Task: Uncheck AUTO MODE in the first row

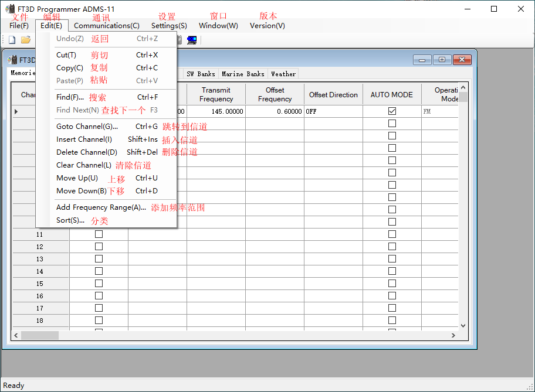Action: [392, 111]
